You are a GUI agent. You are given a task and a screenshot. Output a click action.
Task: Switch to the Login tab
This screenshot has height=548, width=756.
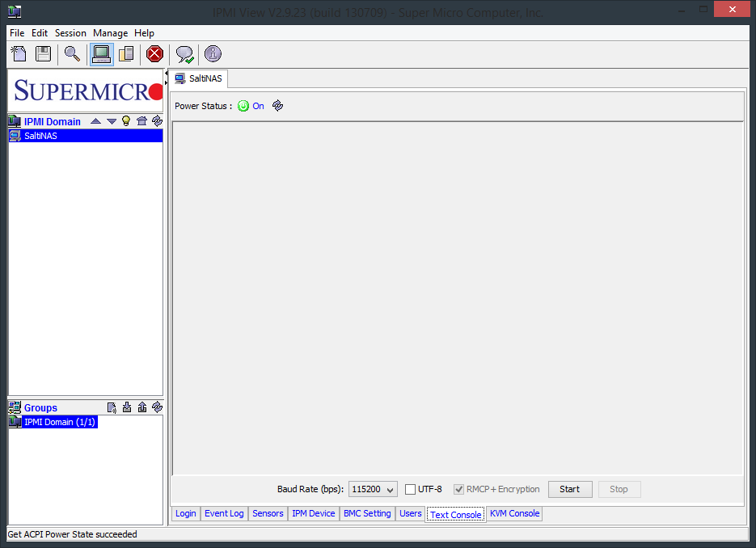[186, 513]
